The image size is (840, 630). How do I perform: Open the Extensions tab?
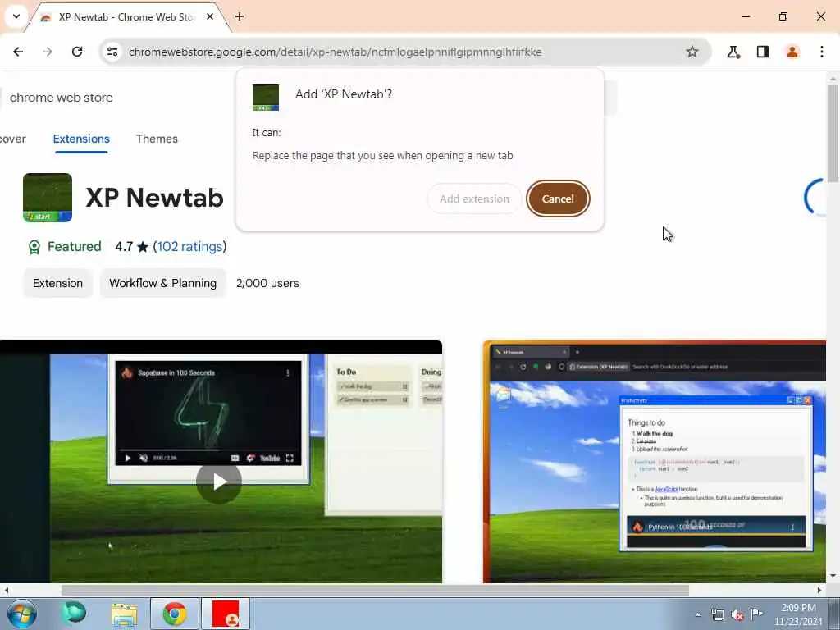[81, 139]
